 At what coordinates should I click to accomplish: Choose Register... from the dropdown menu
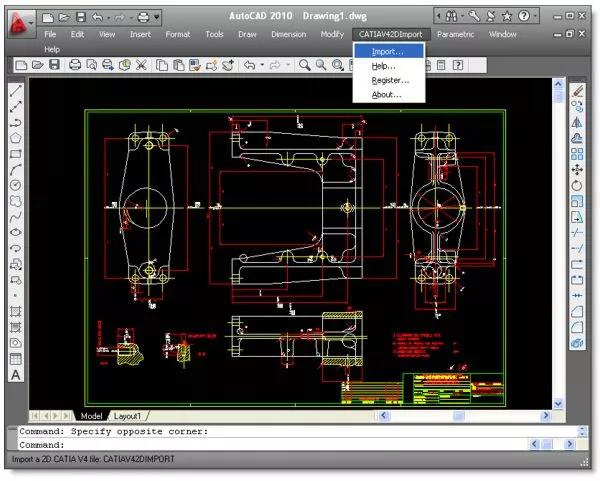(x=389, y=80)
